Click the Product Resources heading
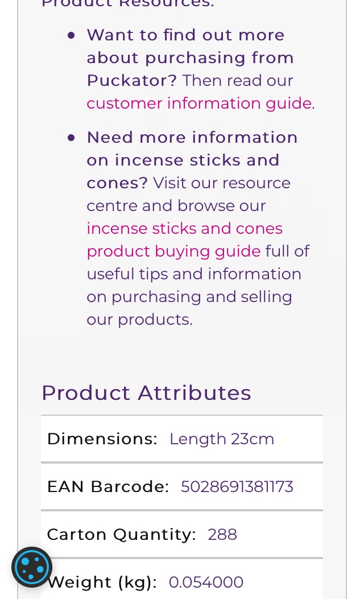The height and width of the screenshot is (599, 364). point(127,3)
